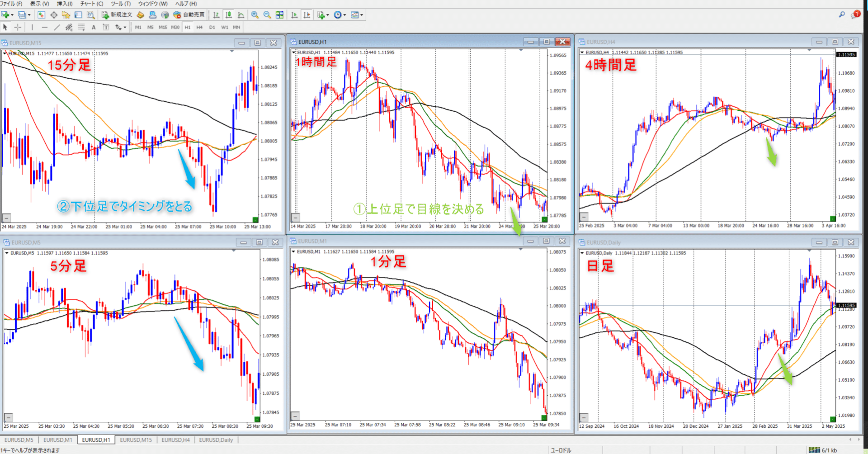868x454 pixels.
Task: Open the 表示 (V) menu
Action: click(x=39, y=4)
